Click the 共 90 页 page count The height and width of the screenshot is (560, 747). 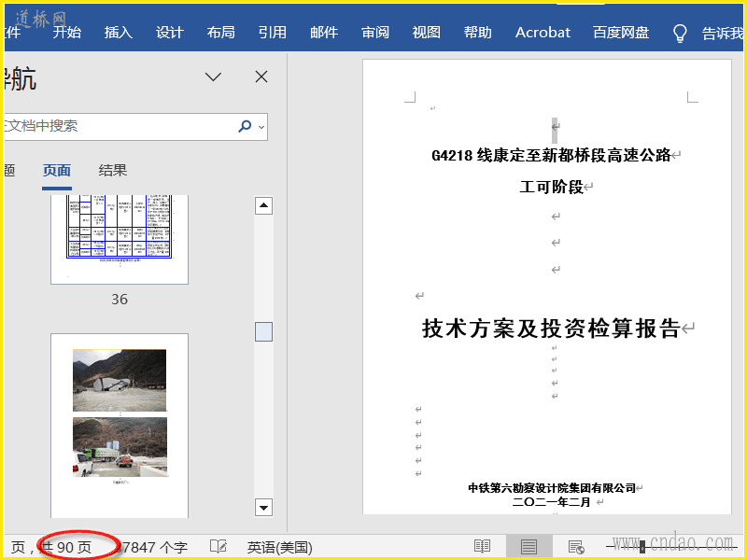pos(66,547)
